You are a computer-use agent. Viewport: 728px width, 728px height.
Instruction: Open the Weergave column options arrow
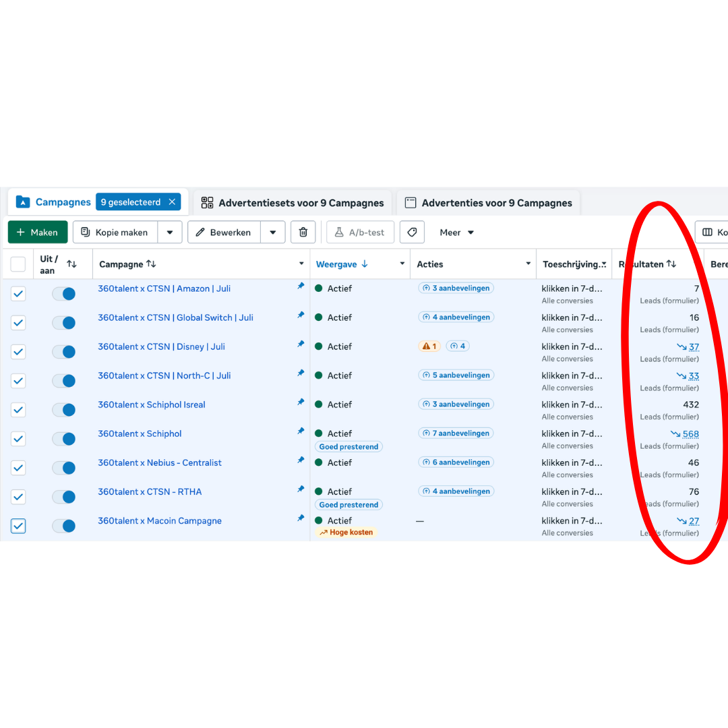tap(402, 264)
